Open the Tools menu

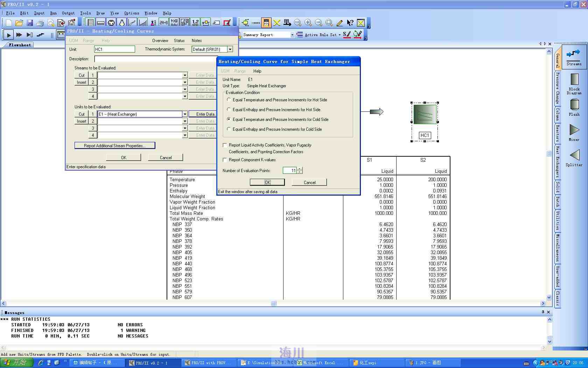pyautogui.click(x=85, y=13)
